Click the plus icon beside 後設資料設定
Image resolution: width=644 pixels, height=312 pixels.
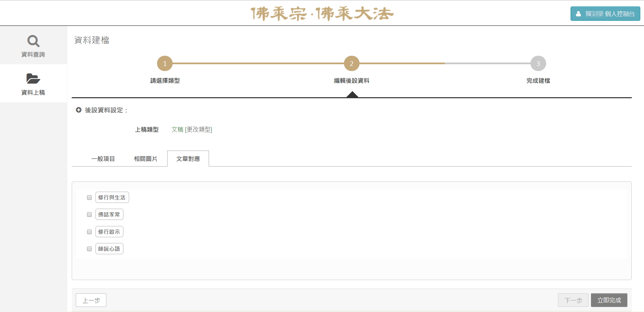coord(79,110)
